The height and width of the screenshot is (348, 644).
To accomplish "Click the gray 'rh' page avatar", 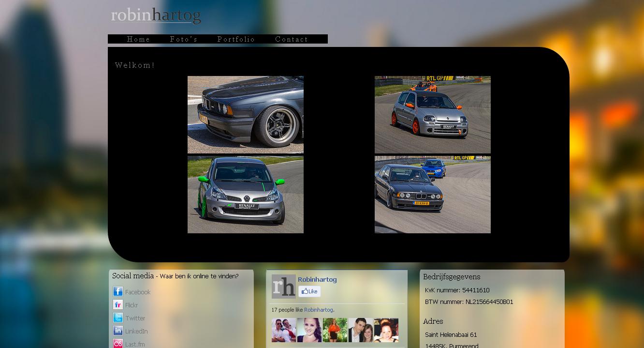I will (283, 287).
